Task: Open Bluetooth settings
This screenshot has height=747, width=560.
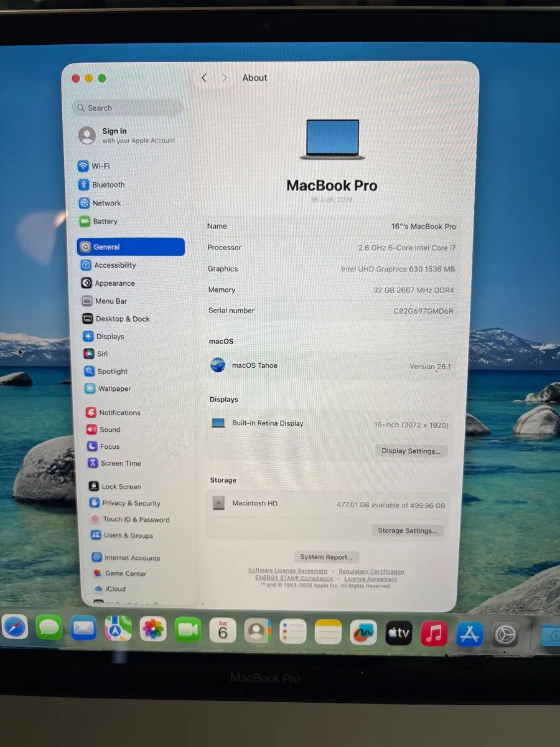Action: click(x=108, y=185)
